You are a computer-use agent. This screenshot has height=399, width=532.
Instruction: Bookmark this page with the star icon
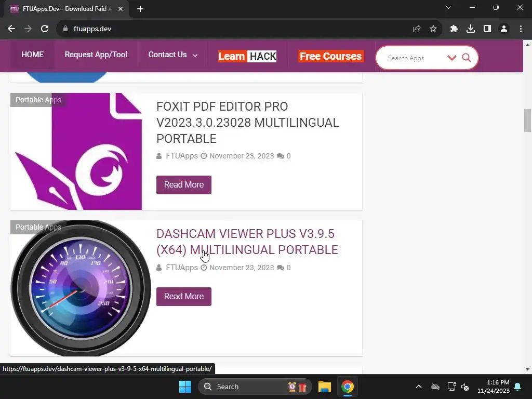point(433,29)
